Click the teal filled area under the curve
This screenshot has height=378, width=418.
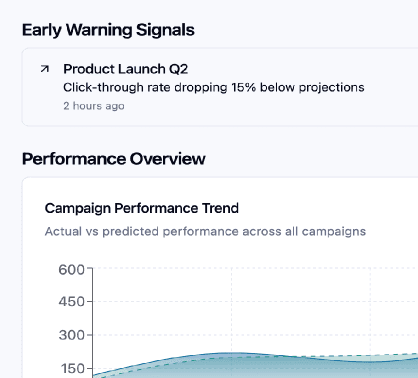pos(231,368)
